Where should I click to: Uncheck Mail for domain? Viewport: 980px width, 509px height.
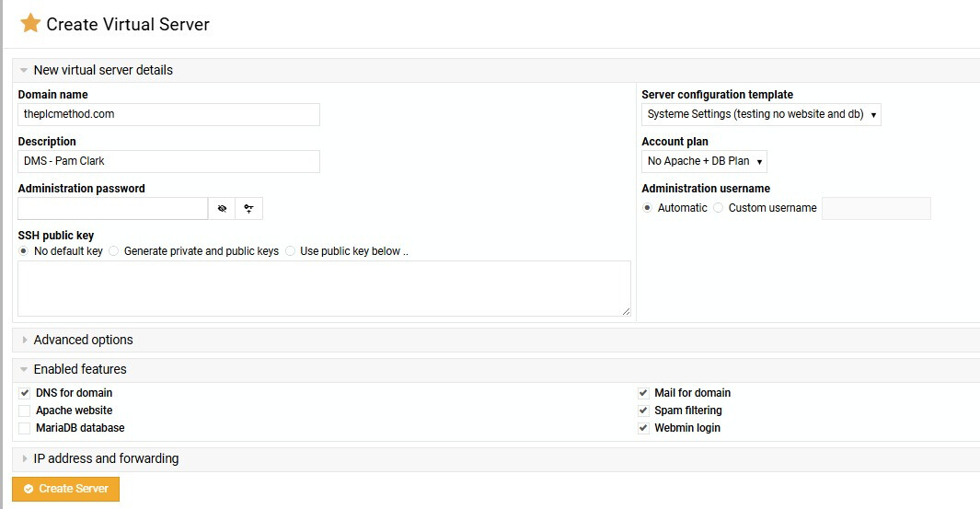[x=644, y=393]
